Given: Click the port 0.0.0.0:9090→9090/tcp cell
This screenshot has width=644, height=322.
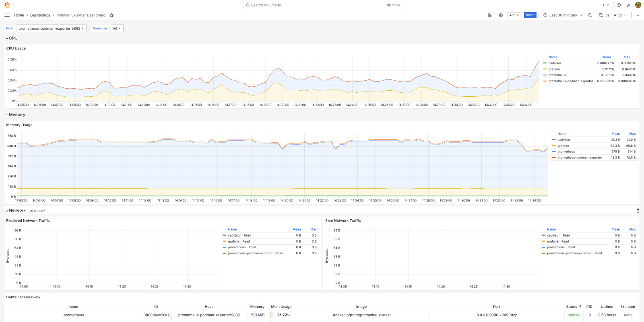Looking at the screenshot, I should coord(497,315).
